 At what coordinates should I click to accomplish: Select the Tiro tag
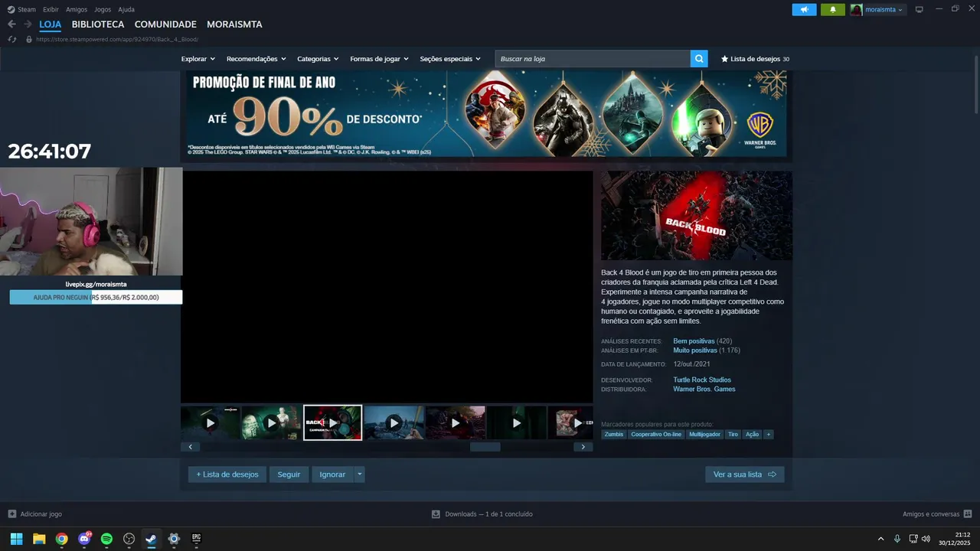pyautogui.click(x=733, y=434)
